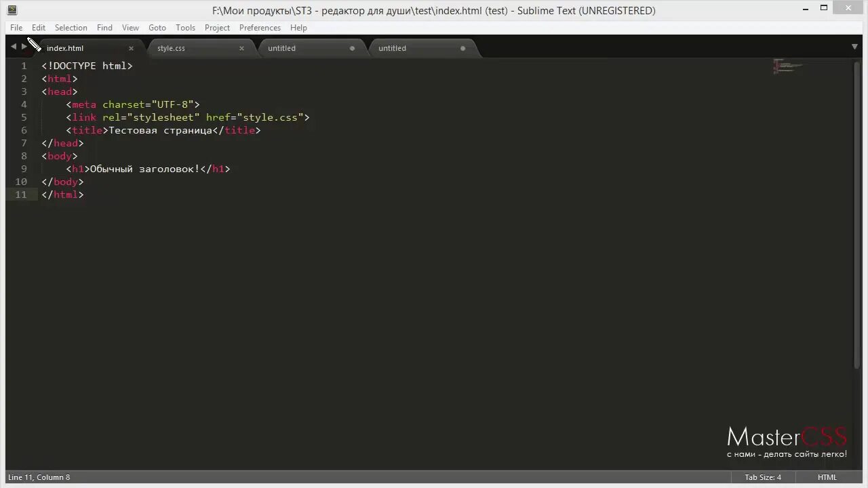Open the HTML syntax selector
This screenshot has height=488, width=868.
[827, 477]
